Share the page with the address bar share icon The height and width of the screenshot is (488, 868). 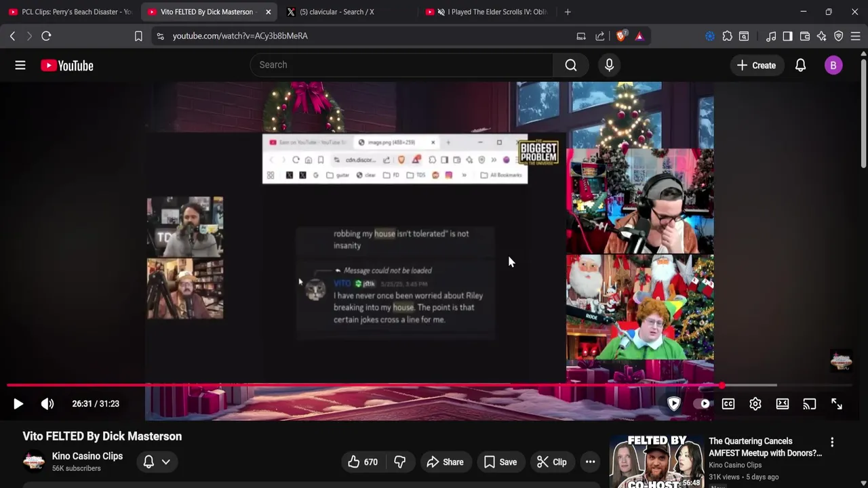600,36
